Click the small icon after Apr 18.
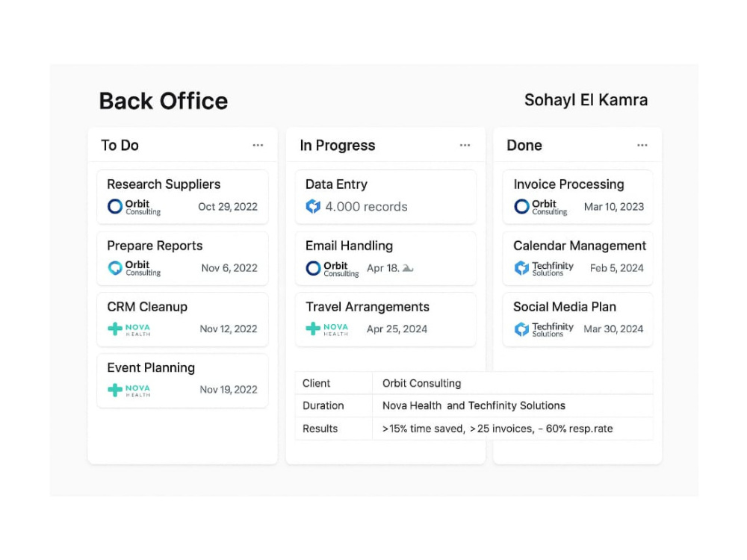Image resolution: width=747 pixels, height=560 pixels. [x=408, y=269]
